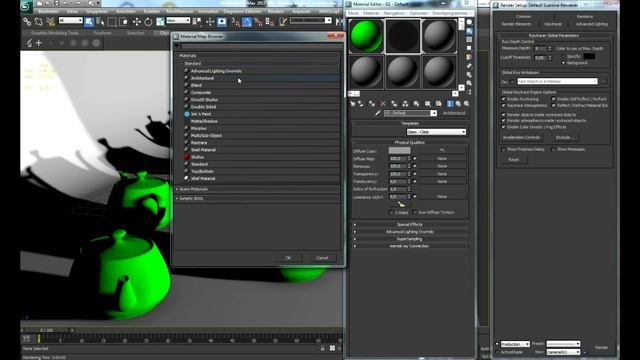Expand the mental ray Connection rollout
Screen dimensions: 640x360
point(410,246)
